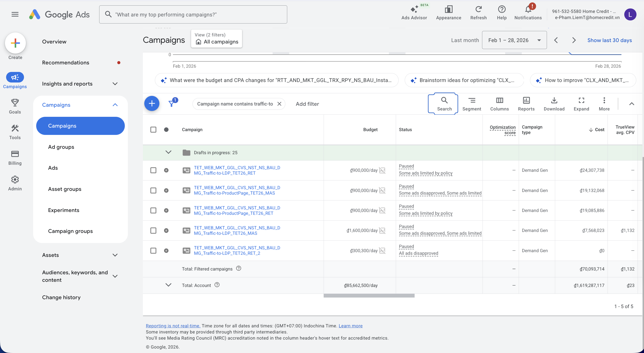Go to Ad groups
Viewport: 644px width, 353px height.
click(x=61, y=147)
